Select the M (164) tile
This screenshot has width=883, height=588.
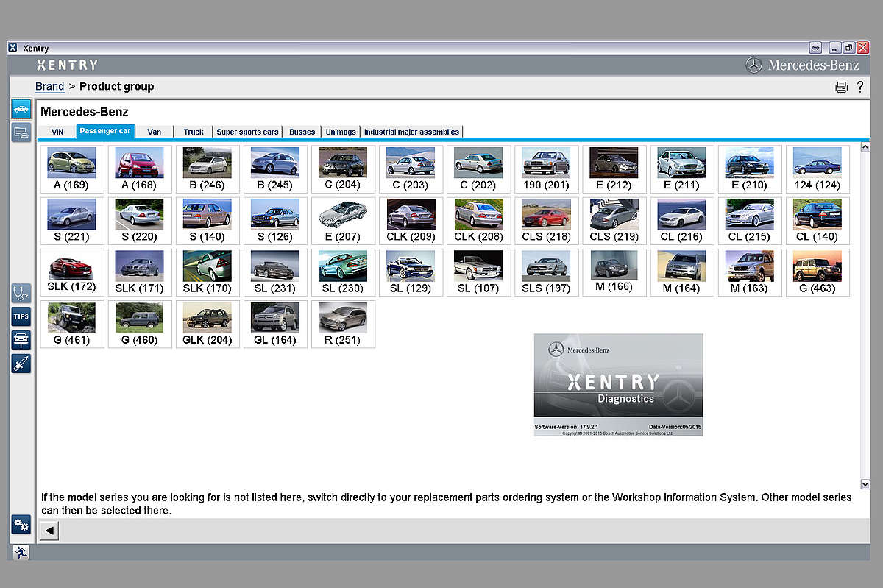[x=681, y=272]
